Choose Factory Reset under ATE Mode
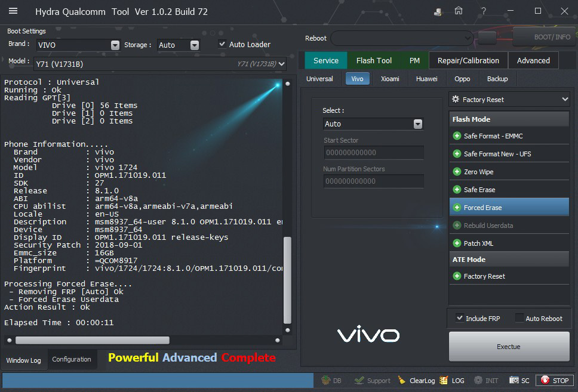This screenshot has width=578, height=392. tap(509, 276)
